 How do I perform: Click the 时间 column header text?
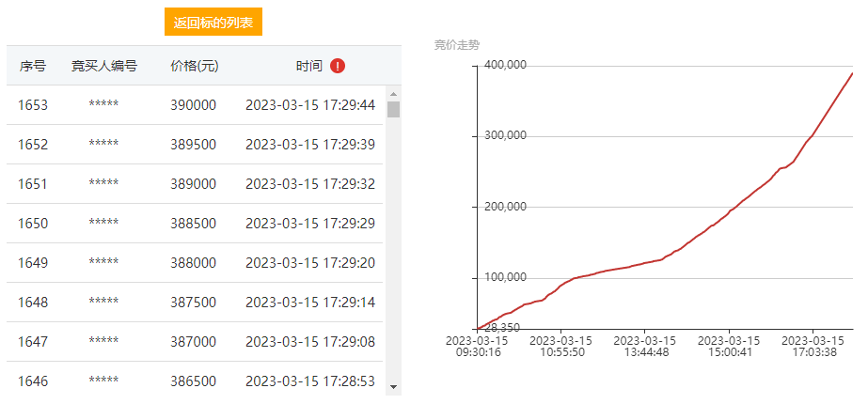tap(308, 67)
